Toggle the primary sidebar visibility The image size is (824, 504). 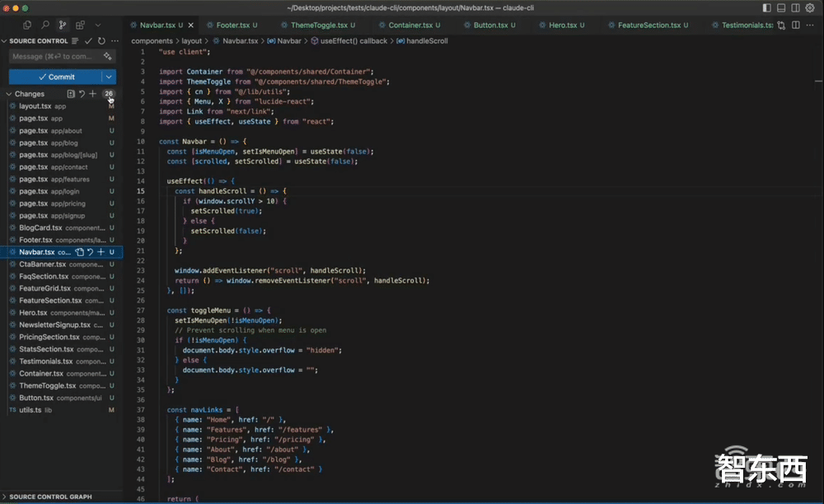point(767,7)
